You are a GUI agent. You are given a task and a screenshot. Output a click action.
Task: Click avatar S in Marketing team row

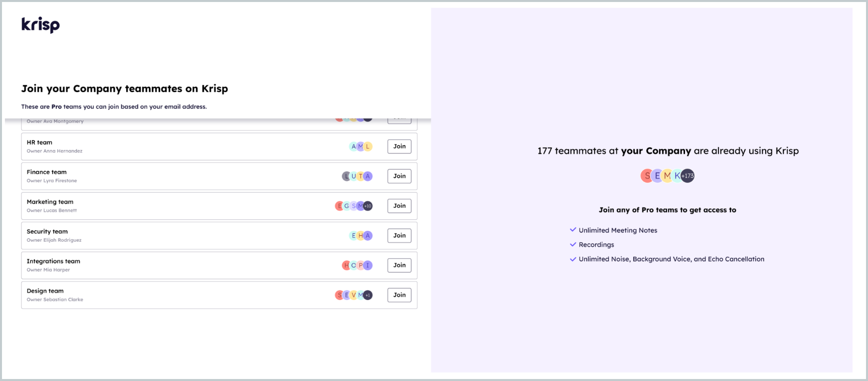353,206
